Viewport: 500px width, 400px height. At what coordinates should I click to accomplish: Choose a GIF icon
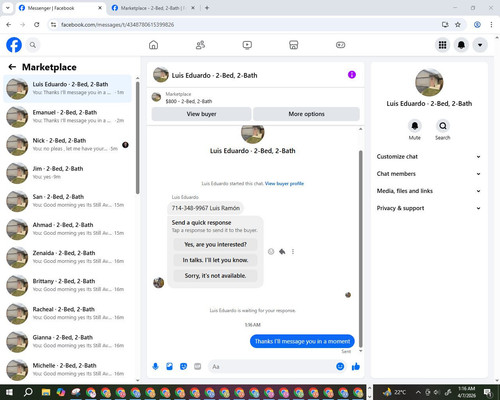coord(197,367)
